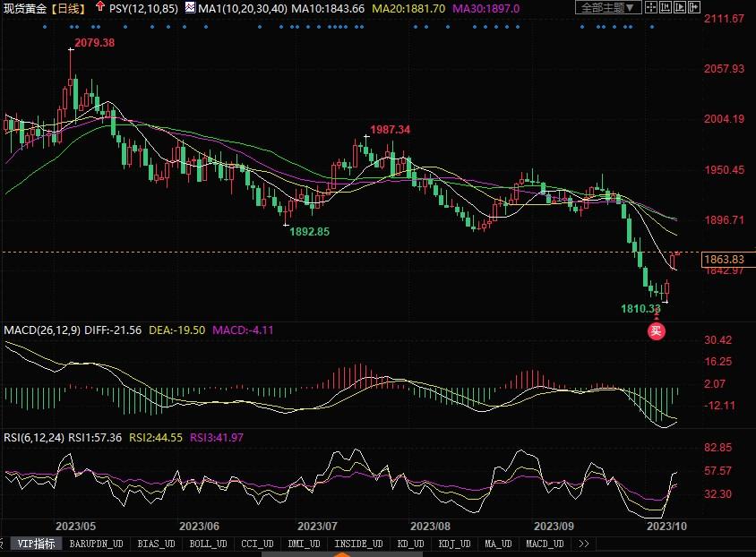Switch to the VIP指标 tab
This screenshot has width=756, height=557.
pyautogui.click(x=37, y=544)
